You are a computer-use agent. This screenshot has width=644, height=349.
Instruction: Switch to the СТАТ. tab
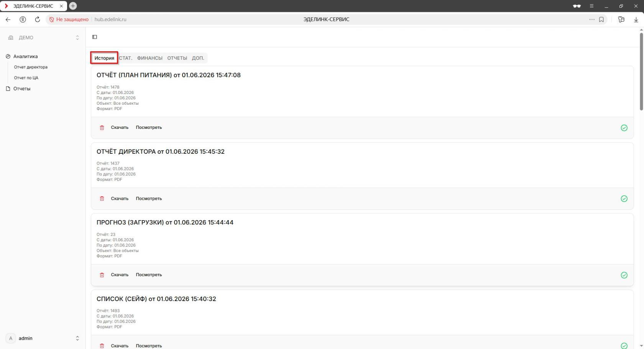click(x=125, y=58)
